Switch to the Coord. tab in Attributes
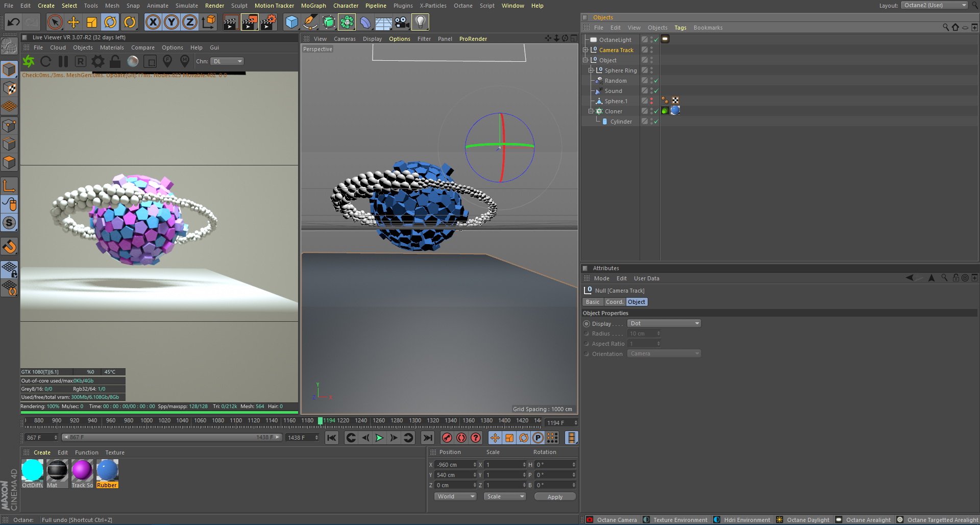 615,302
